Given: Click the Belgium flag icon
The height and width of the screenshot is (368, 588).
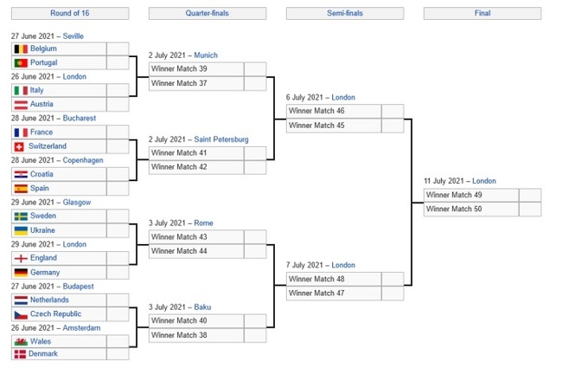Looking at the screenshot, I should click(22, 48).
